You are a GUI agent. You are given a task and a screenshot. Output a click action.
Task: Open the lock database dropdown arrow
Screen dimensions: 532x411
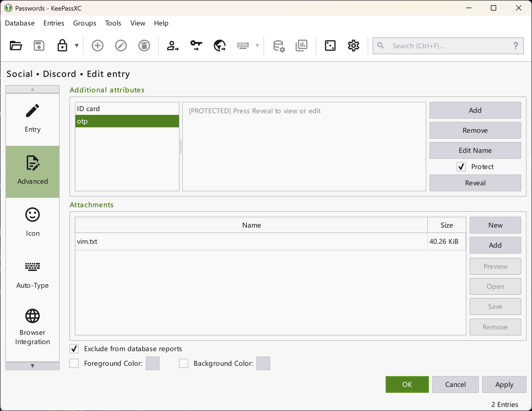coord(77,46)
